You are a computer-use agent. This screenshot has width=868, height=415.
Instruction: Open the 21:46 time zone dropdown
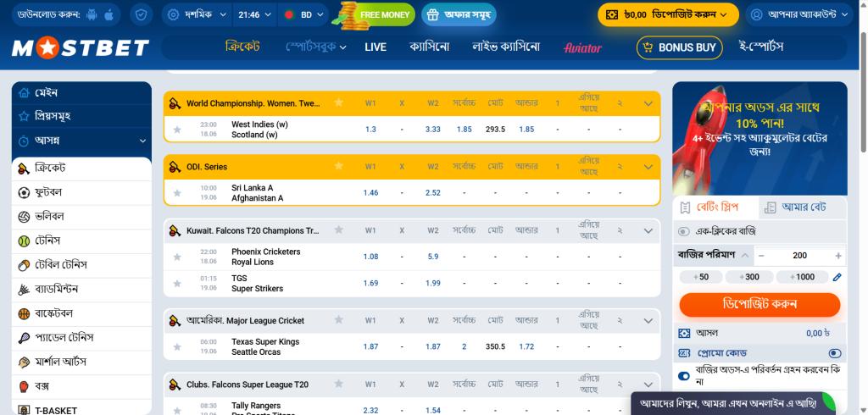pyautogui.click(x=255, y=15)
